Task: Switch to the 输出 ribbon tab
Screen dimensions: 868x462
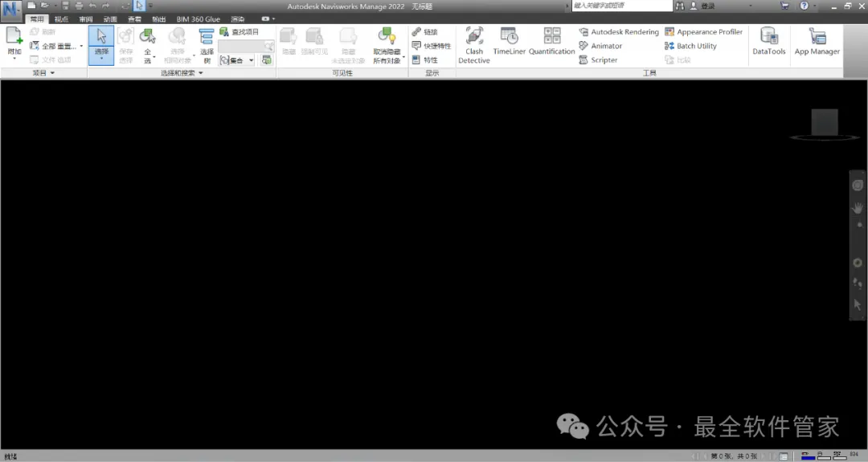Action: pos(159,18)
